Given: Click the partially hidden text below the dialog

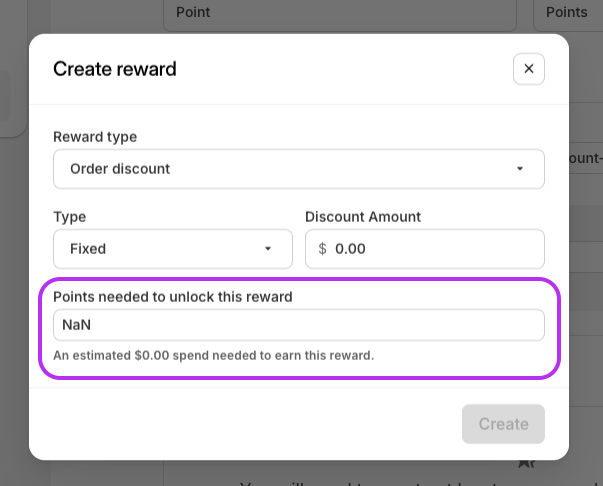Looking at the screenshot, I should click(400, 478).
